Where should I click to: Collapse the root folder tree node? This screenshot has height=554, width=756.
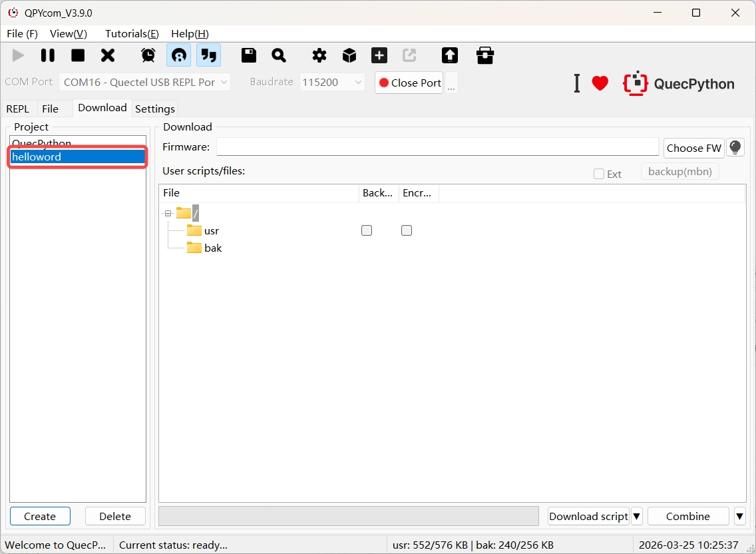coord(168,214)
